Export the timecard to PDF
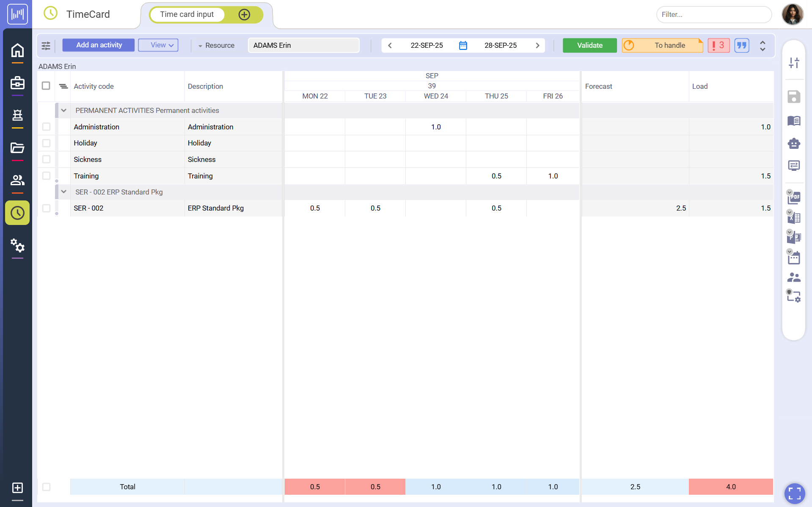812x507 pixels. (794, 197)
